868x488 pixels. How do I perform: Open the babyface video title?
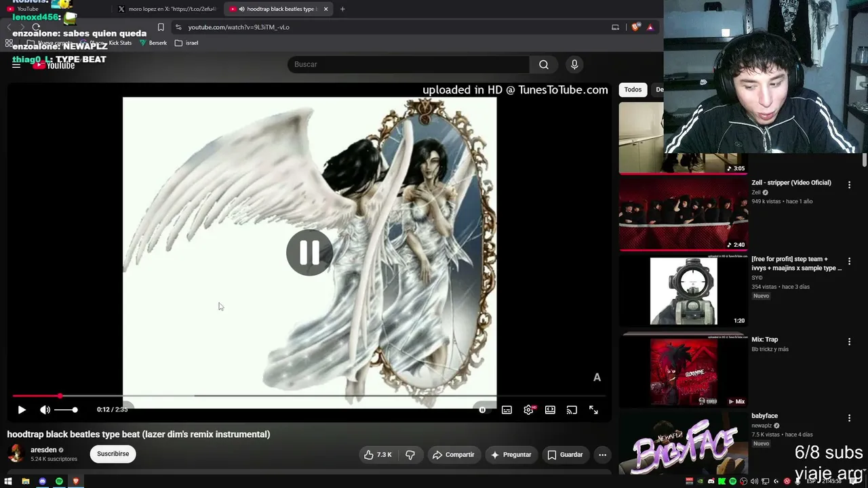coord(764,416)
